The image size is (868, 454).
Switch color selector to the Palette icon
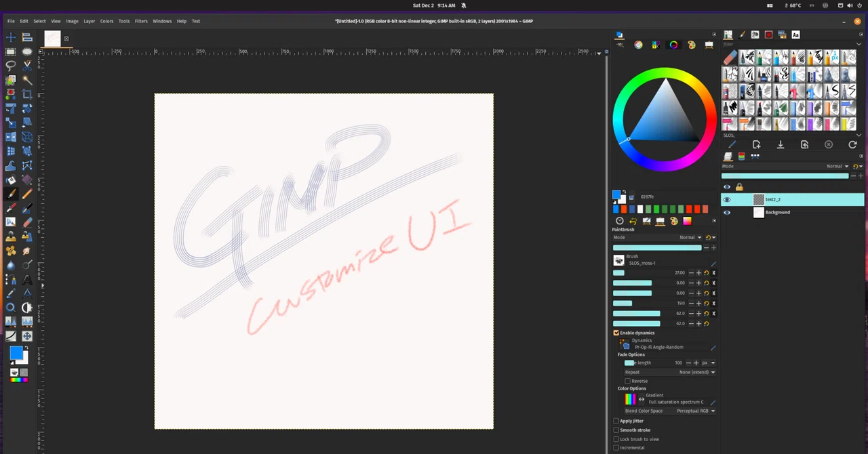click(x=691, y=45)
